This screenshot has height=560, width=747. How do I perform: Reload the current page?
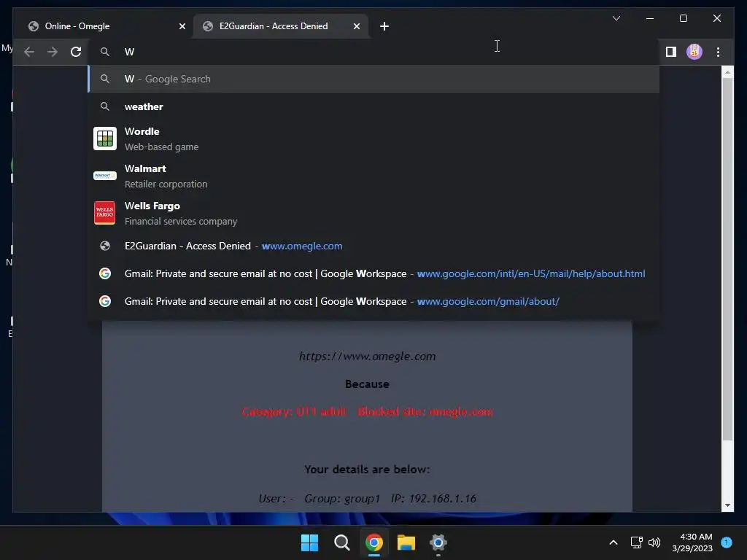click(x=76, y=52)
